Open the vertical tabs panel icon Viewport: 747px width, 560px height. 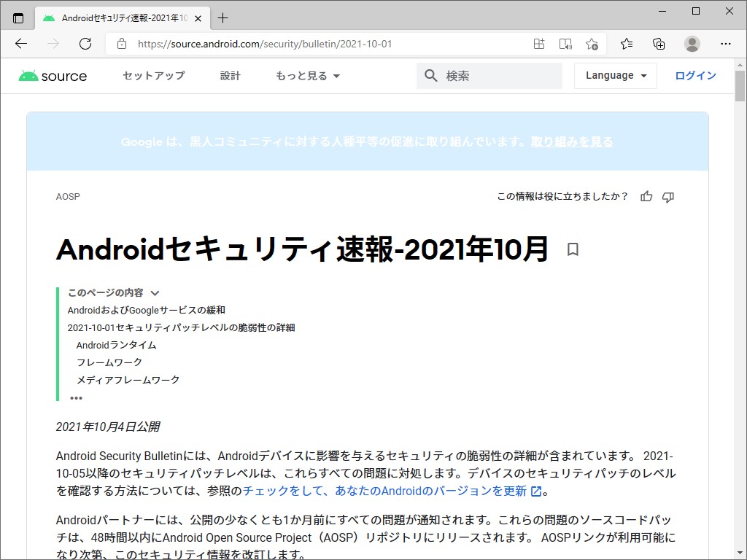coord(17,17)
